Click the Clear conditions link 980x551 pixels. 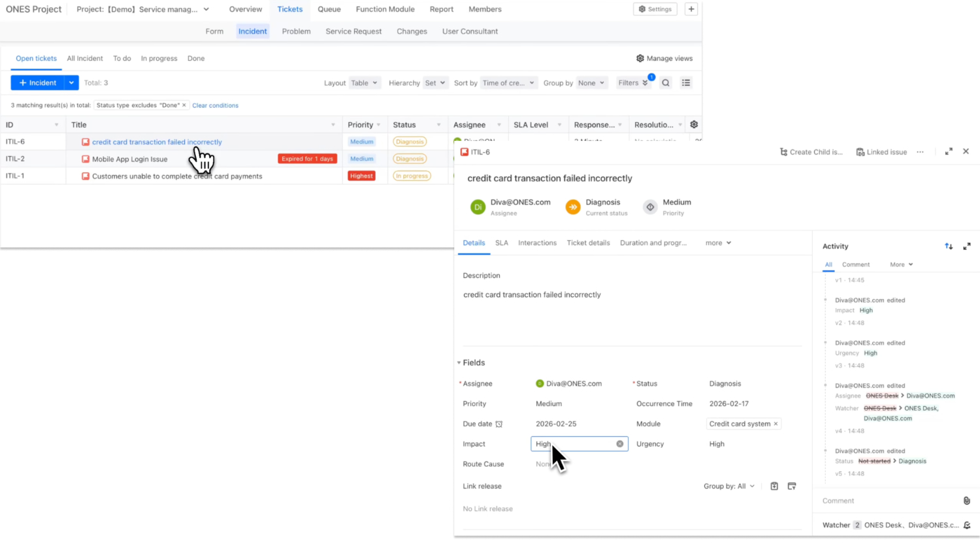click(x=215, y=105)
